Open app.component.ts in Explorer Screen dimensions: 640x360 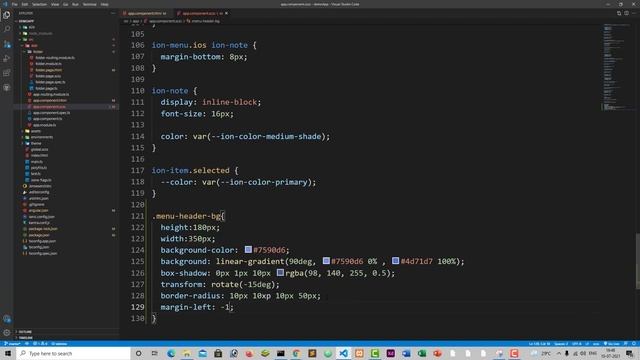(47, 119)
